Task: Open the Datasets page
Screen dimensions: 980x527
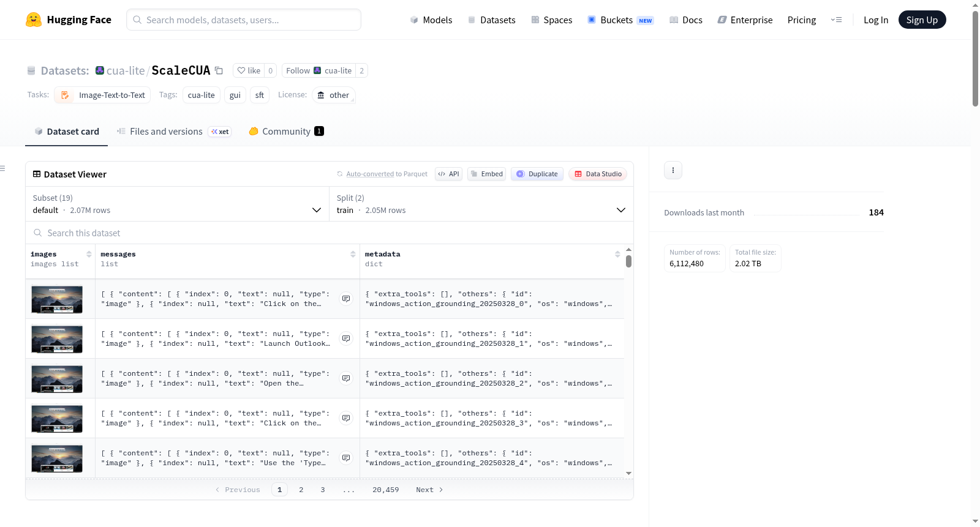Action: click(492, 20)
